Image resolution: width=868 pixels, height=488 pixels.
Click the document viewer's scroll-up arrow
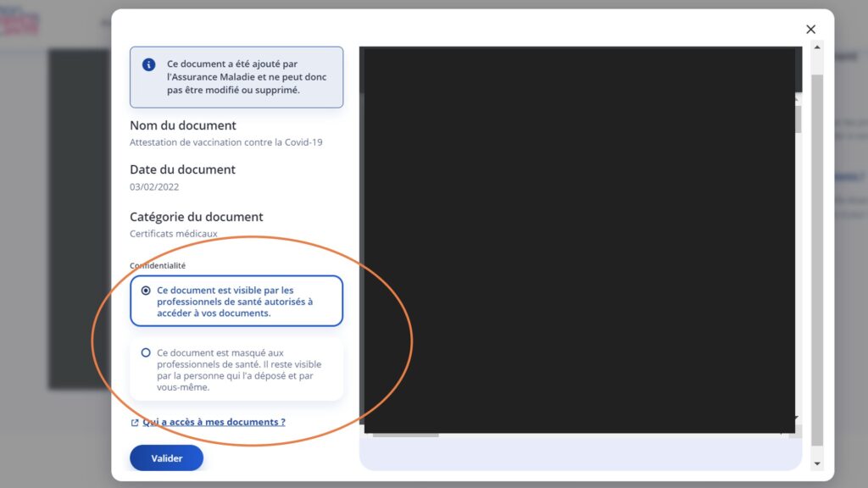click(x=796, y=98)
